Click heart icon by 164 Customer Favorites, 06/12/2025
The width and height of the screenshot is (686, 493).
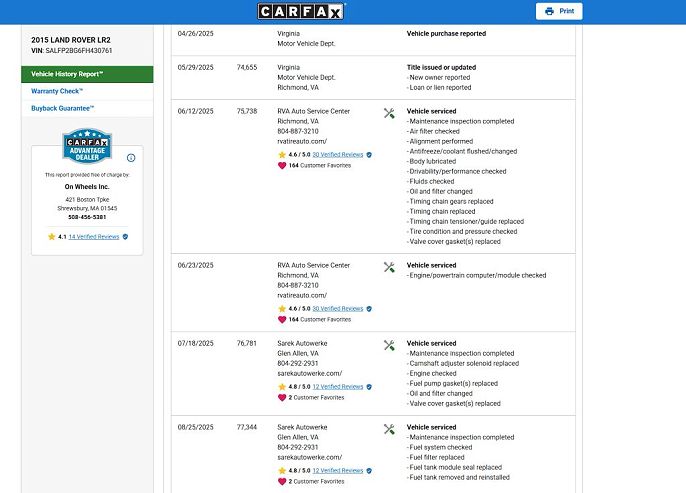282,166
